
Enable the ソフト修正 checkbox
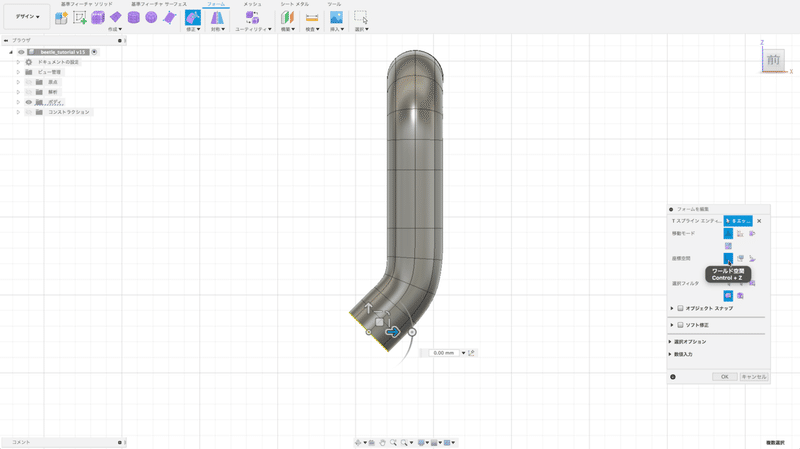click(680, 325)
